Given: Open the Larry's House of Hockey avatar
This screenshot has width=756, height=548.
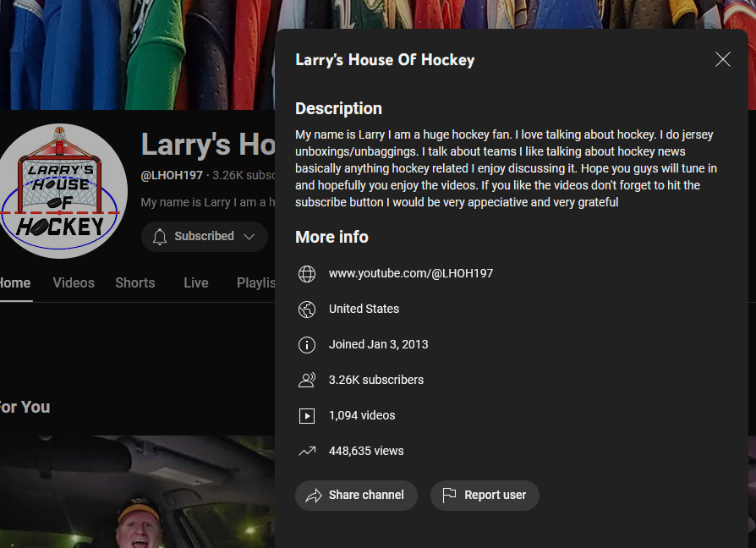Looking at the screenshot, I should (x=60, y=191).
